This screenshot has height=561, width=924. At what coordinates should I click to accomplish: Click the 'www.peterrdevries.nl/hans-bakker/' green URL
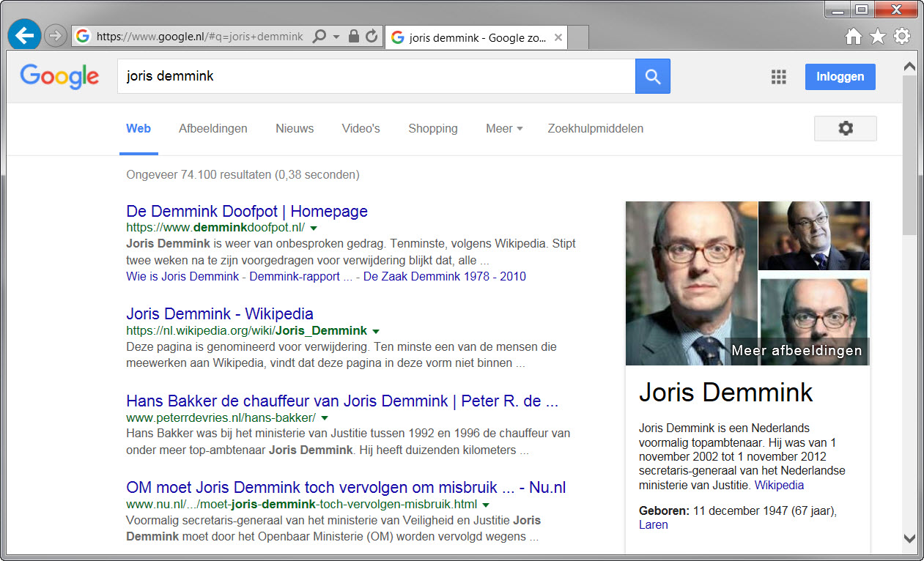tap(221, 418)
